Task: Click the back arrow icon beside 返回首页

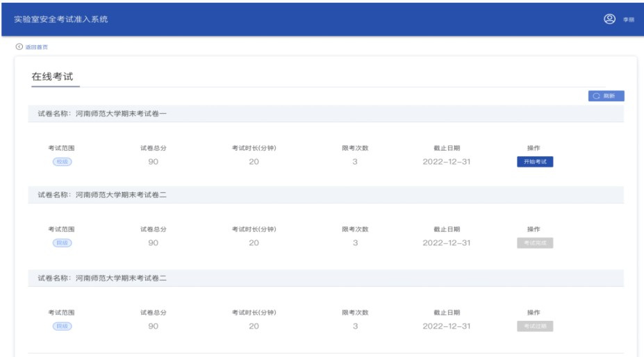Action: click(19, 47)
